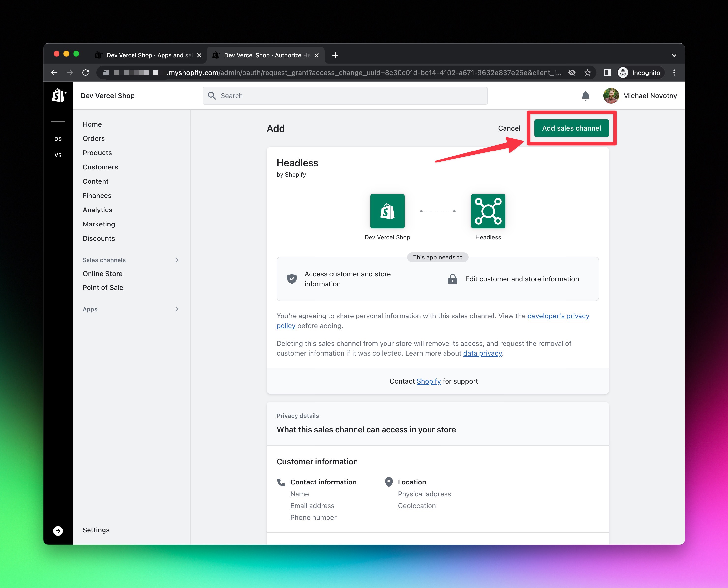Click the Shopify support link
The width and height of the screenshot is (728, 588).
(428, 381)
